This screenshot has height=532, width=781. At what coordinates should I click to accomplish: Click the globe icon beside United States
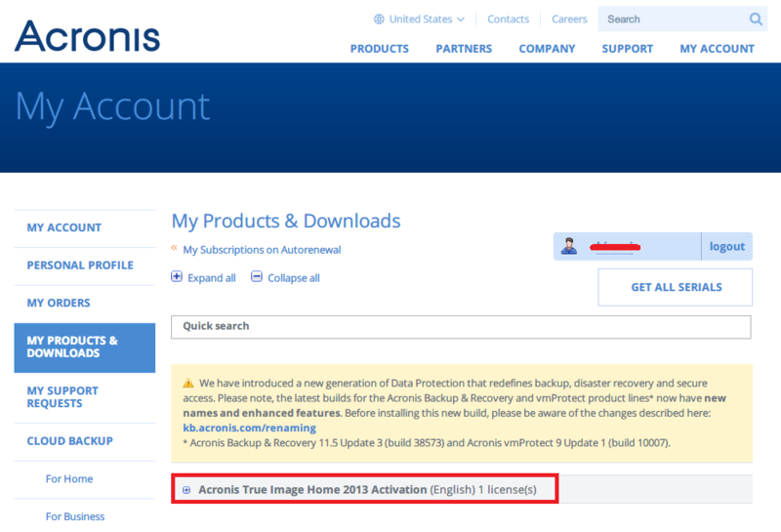pos(379,19)
